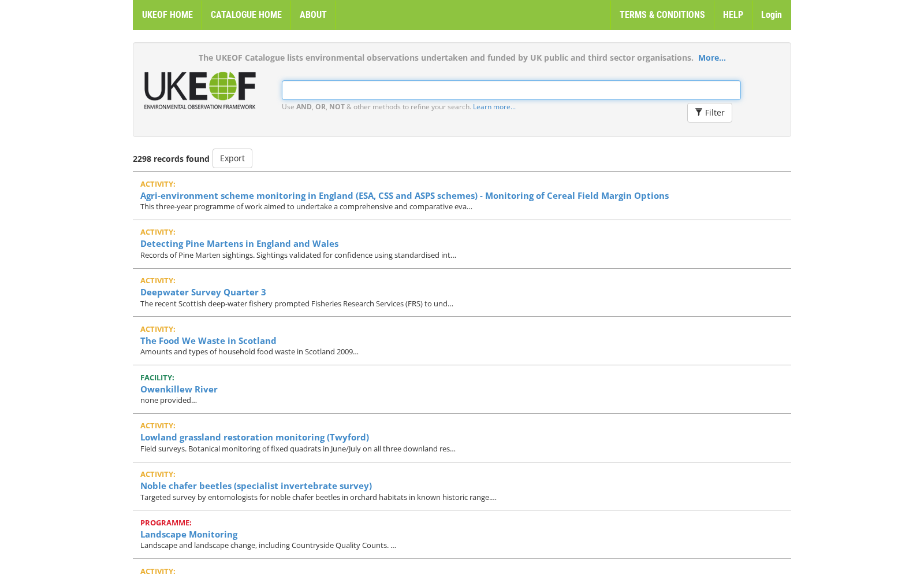Open CATALOGUE HOME in the nav bar

tap(246, 15)
